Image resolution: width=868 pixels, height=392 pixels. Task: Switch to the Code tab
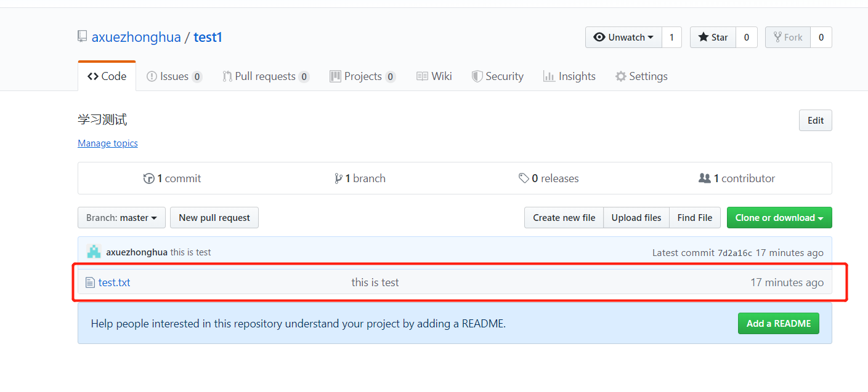pos(107,76)
